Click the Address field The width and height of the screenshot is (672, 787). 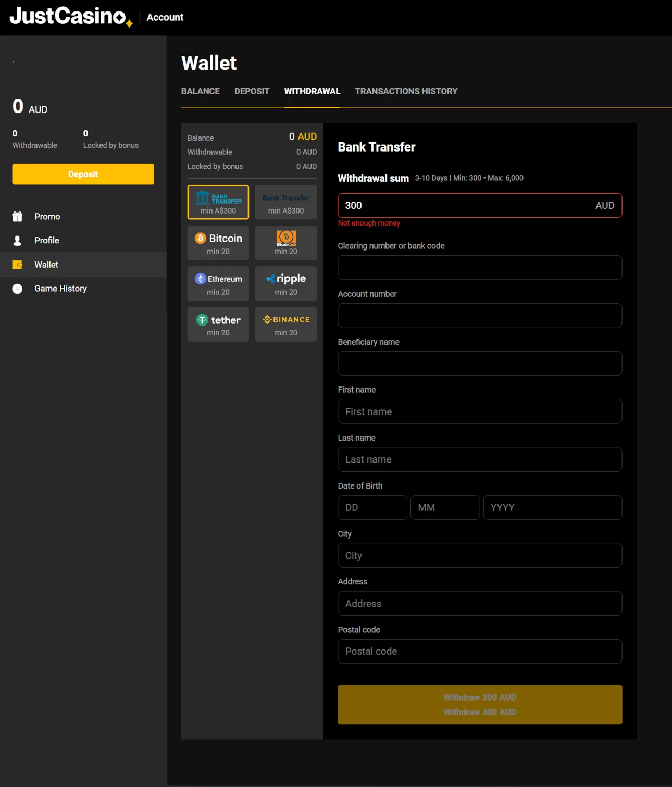[480, 603]
